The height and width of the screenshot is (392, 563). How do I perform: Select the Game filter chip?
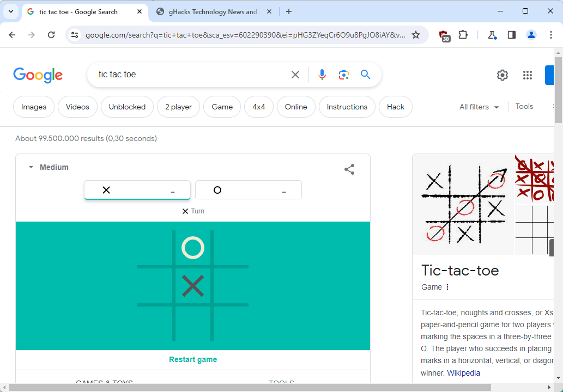222,107
